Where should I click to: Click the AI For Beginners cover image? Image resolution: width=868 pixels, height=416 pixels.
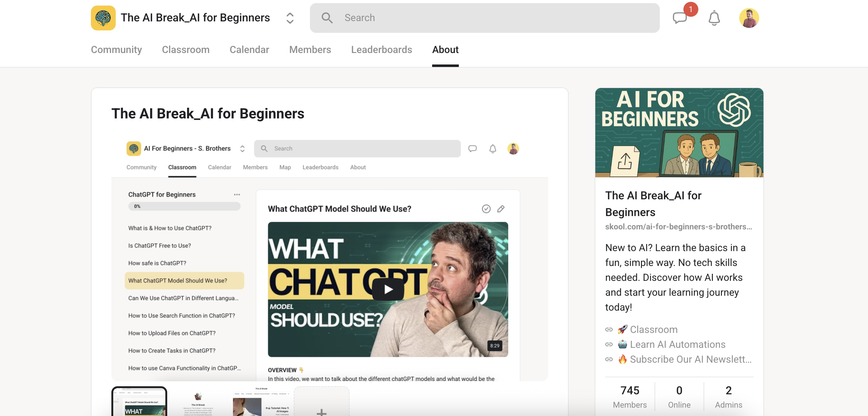pyautogui.click(x=679, y=133)
